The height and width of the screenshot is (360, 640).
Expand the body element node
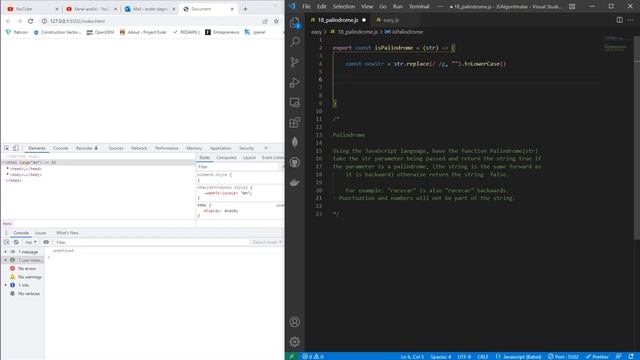click(8, 174)
